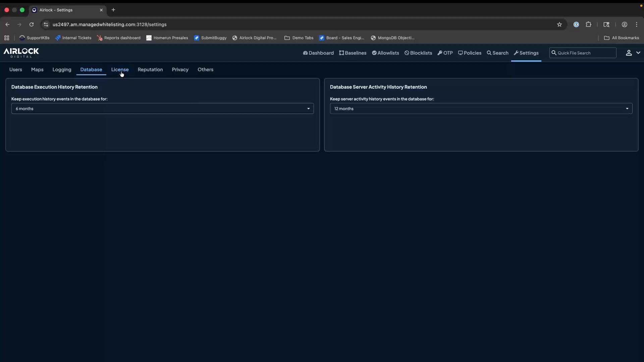Switch to the Reputation tab

pos(150,70)
